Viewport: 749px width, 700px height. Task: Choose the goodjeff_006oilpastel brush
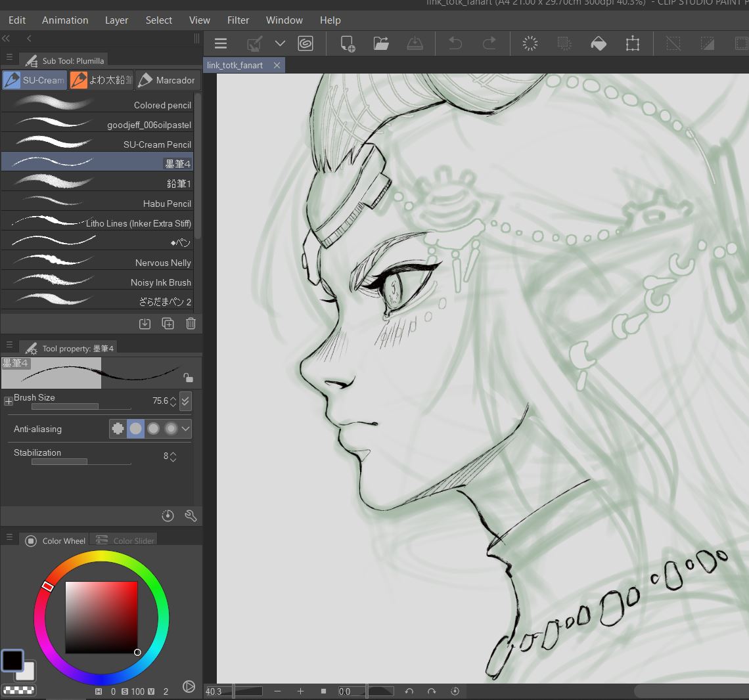[97, 122]
